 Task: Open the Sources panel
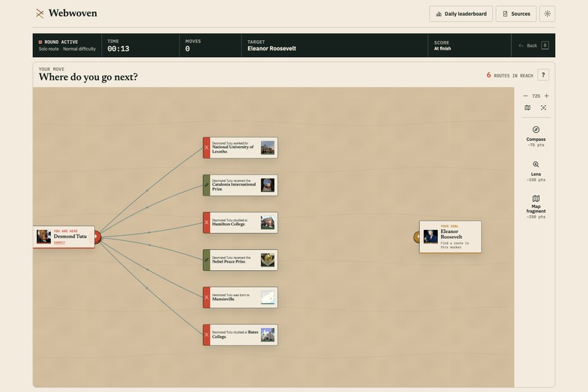click(x=516, y=14)
